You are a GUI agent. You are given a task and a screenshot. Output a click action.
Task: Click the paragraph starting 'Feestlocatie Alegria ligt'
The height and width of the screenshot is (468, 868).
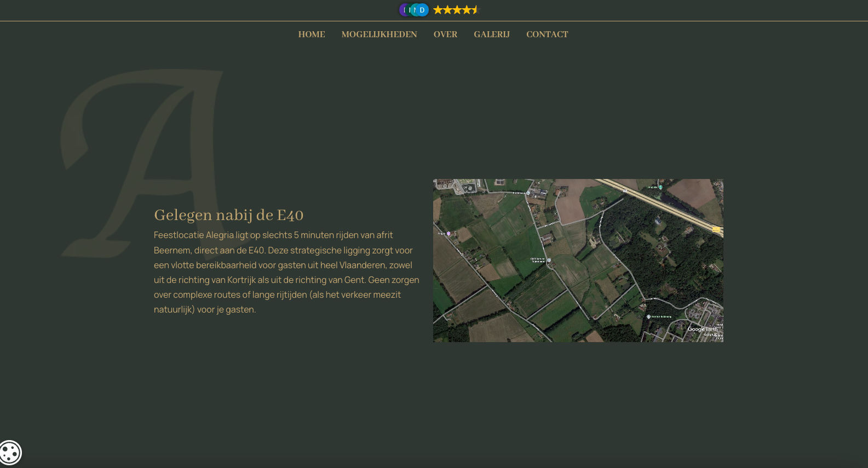[286, 272]
